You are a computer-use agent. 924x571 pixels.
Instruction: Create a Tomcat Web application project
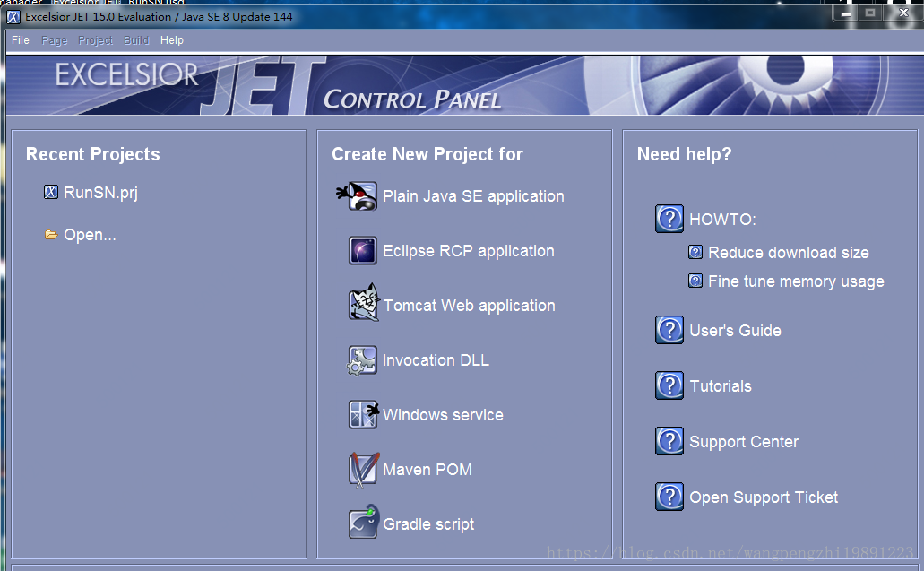click(x=469, y=306)
